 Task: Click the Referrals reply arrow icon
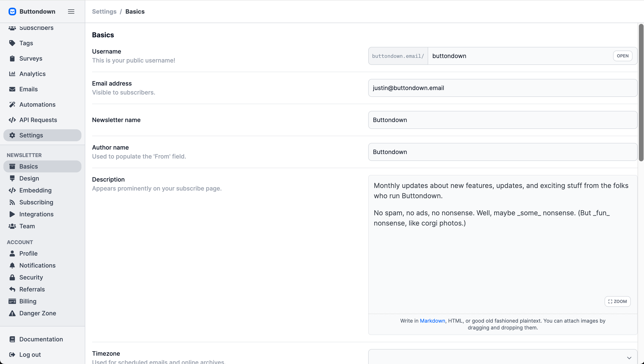[12, 289]
